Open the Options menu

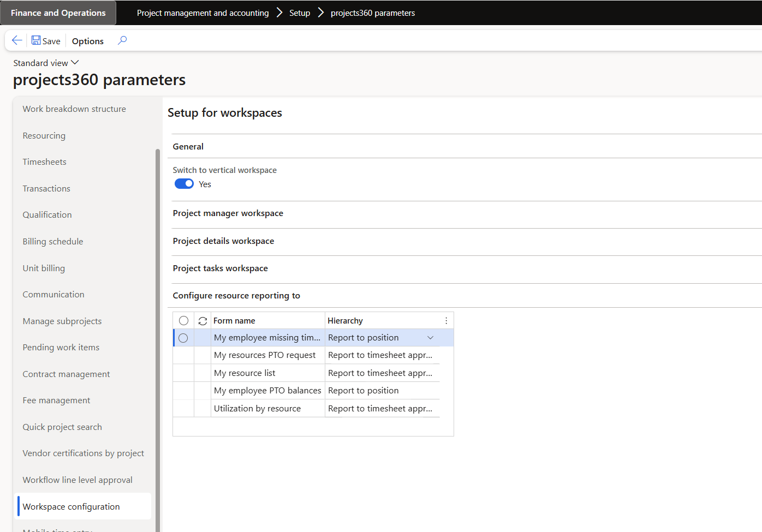tap(87, 41)
